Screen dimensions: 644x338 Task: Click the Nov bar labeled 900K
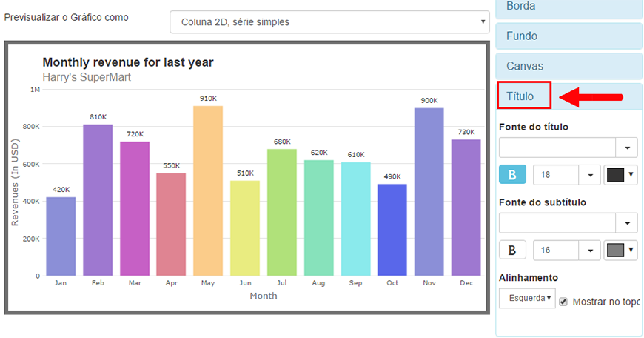click(x=429, y=192)
